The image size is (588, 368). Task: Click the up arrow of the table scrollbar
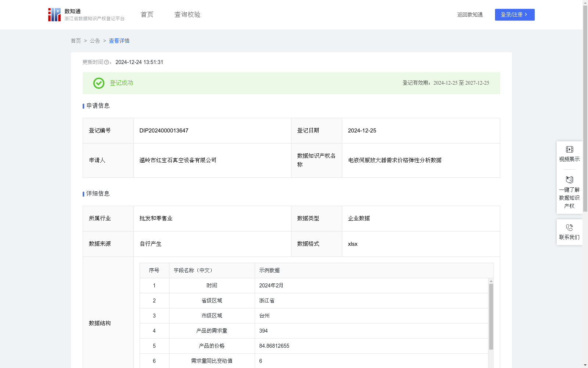click(491, 282)
